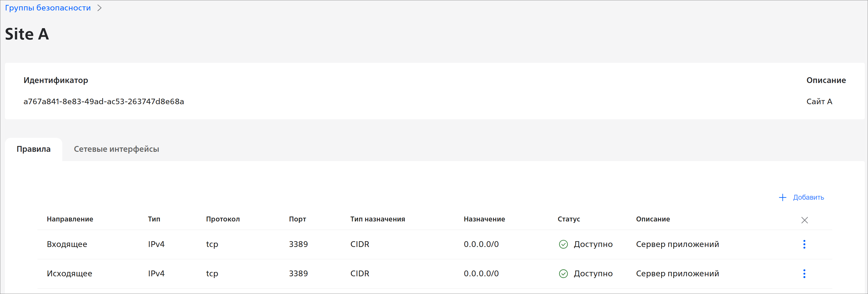The width and height of the screenshot is (868, 294).
Task: Open three-dot menu for Исходящее rule
Action: click(804, 273)
